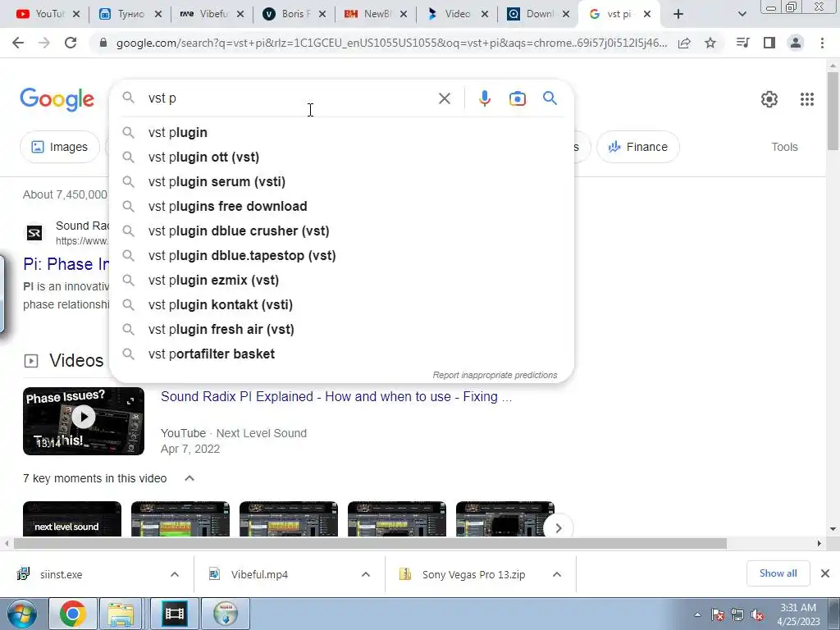This screenshot has width=840, height=630.
Task: Select suggestion 'vst plugin'
Action: click(341, 132)
